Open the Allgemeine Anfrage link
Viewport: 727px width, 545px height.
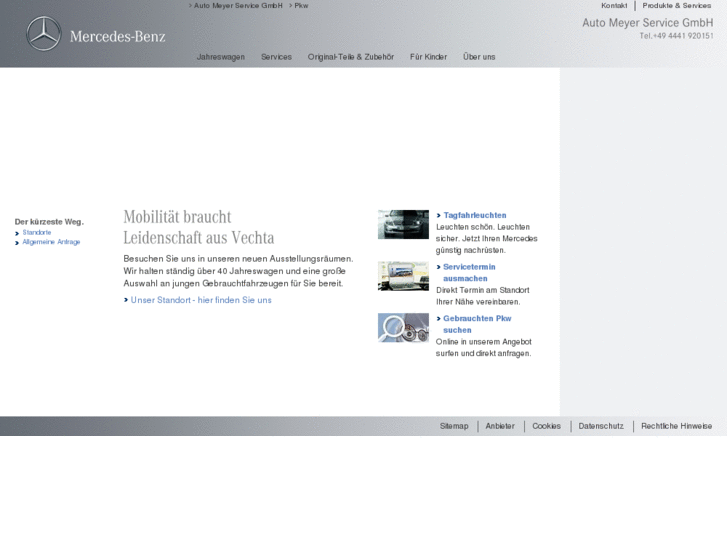coord(51,242)
